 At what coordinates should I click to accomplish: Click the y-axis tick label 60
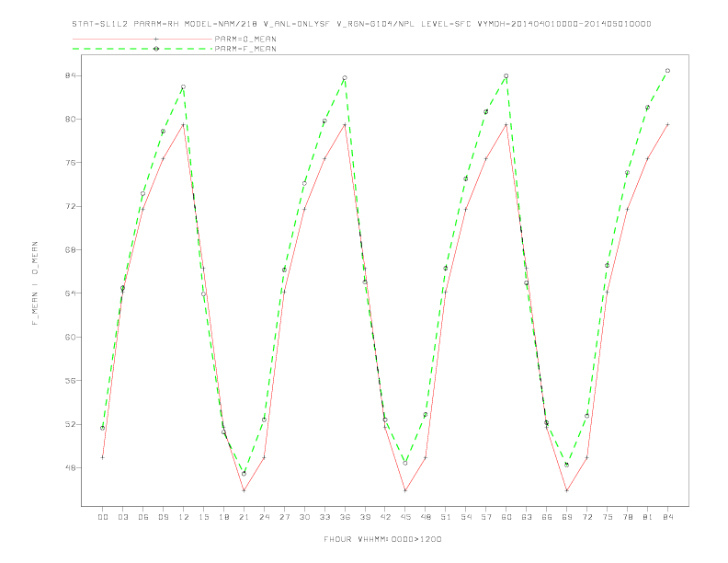(69, 337)
